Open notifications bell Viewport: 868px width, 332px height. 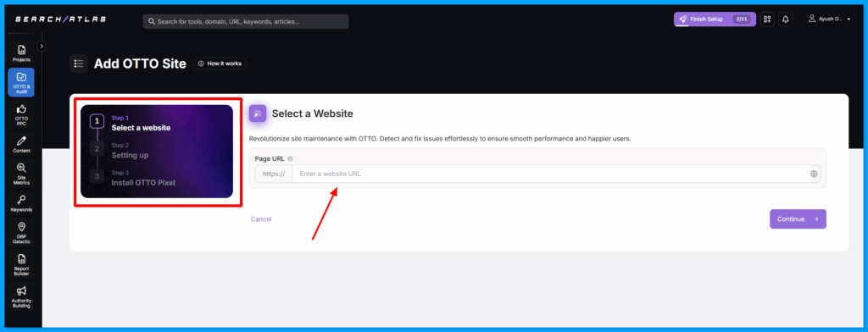[x=785, y=19]
